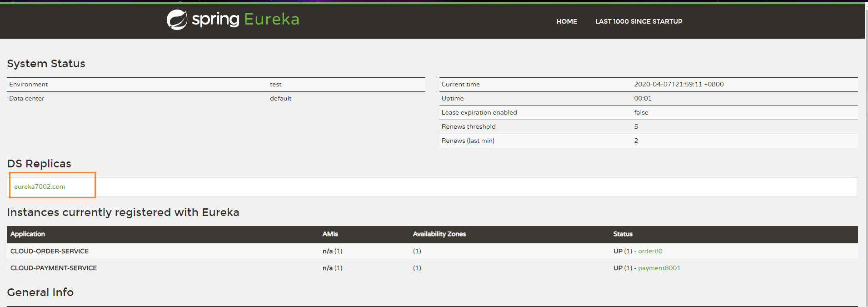Open the order80 instance link
The image size is (868, 307).
[650, 251]
